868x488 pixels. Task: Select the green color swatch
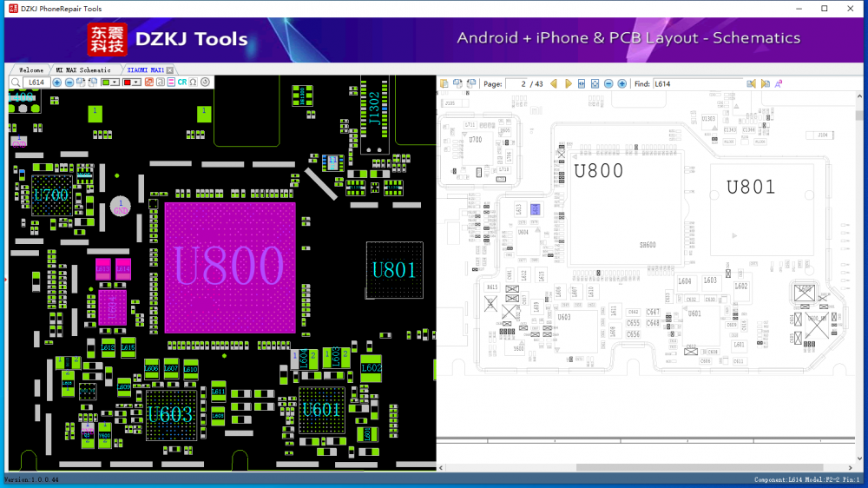[106, 82]
